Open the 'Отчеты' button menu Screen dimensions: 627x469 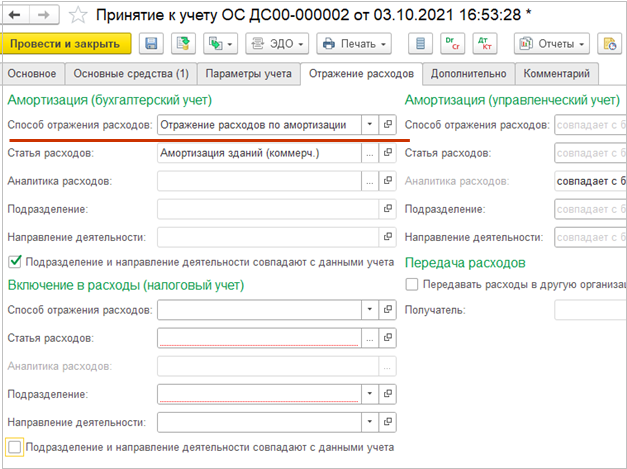point(551,44)
